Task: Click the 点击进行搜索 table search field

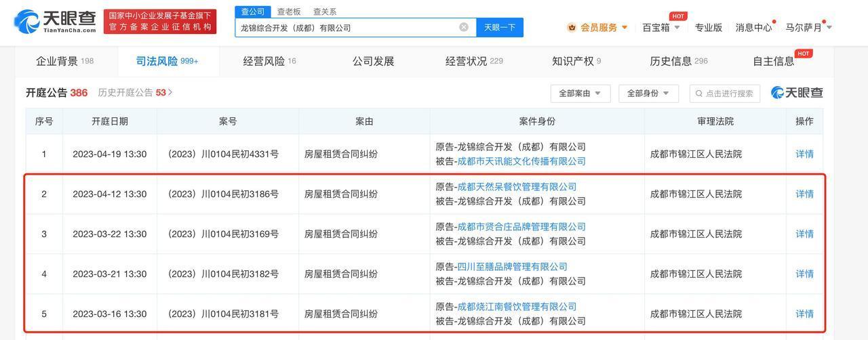Action: 725,93
